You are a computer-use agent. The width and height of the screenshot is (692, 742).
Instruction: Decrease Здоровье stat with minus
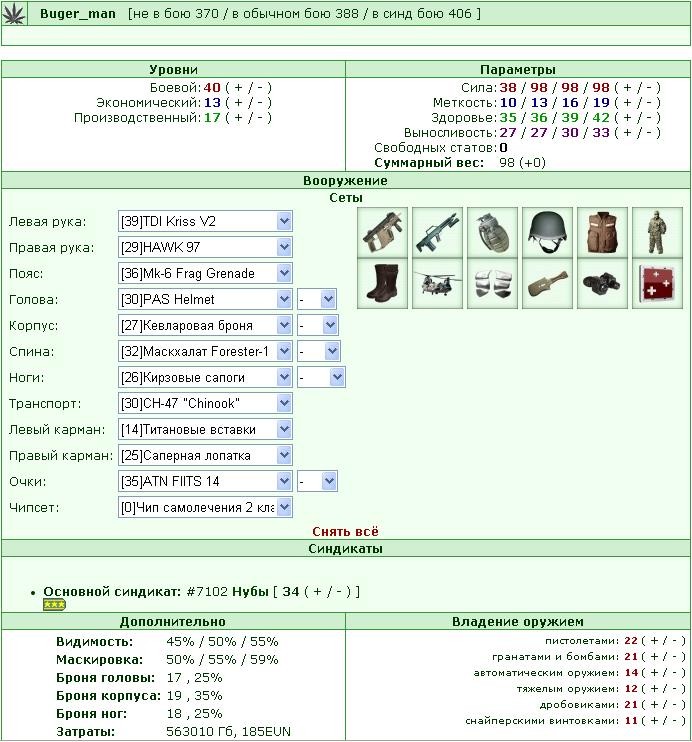pos(649,118)
